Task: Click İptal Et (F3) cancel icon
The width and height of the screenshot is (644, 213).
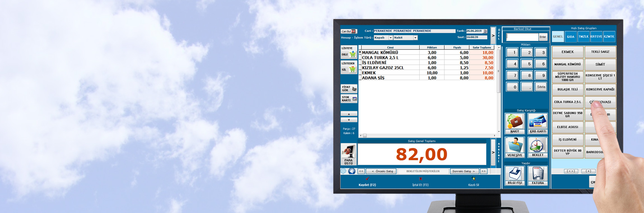Action: coord(420,179)
